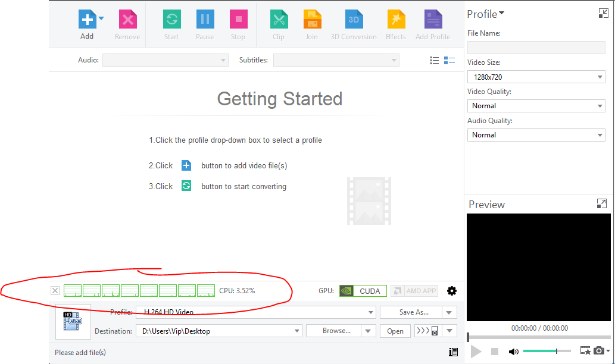The height and width of the screenshot is (364, 615).
Task: Open the device transfer dropdown arrow
Action: [x=449, y=331]
